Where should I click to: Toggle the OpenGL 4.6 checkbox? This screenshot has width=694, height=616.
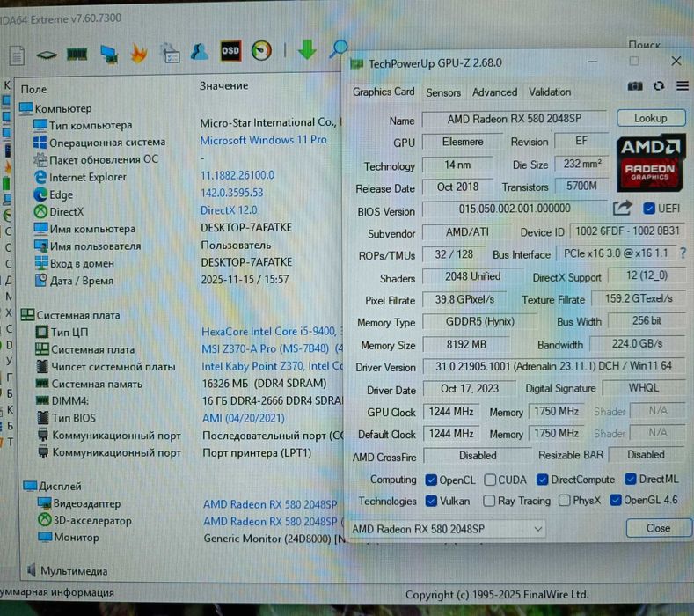coord(615,500)
